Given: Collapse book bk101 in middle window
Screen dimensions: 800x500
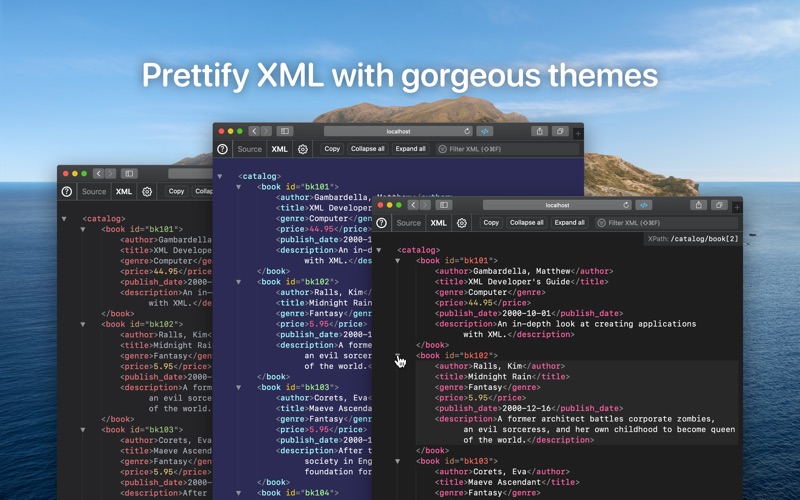Looking at the screenshot, I should pyautogui.click(x=238, y=187).
